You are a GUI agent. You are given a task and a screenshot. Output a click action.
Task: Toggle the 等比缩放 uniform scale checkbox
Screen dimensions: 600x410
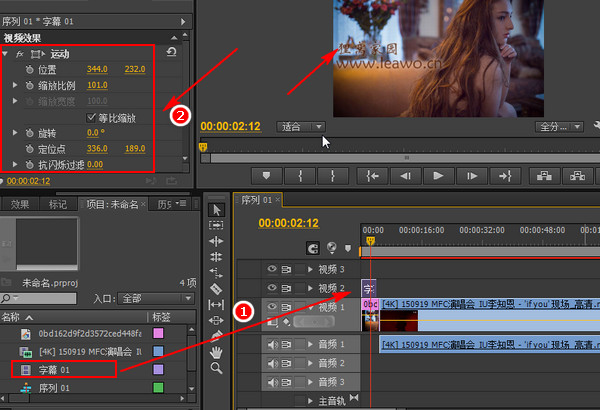[91, 117]
